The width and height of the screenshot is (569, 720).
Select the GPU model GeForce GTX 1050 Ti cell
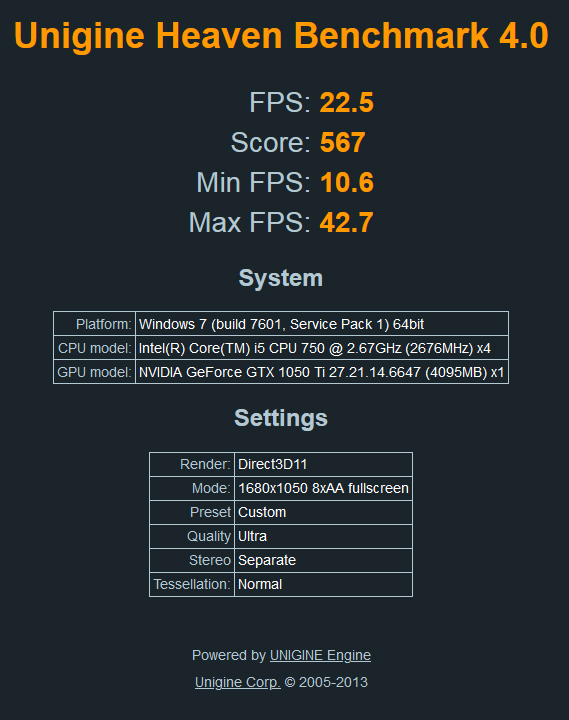(322, 372)
